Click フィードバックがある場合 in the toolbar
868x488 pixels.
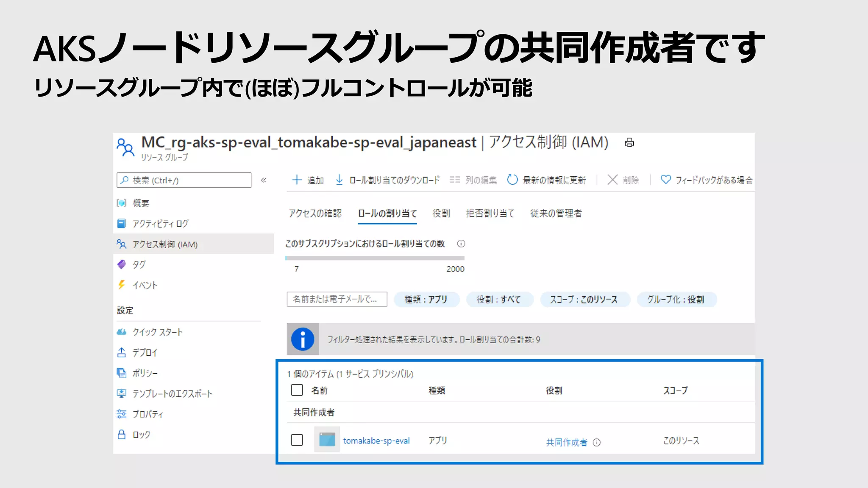(714, 180)
